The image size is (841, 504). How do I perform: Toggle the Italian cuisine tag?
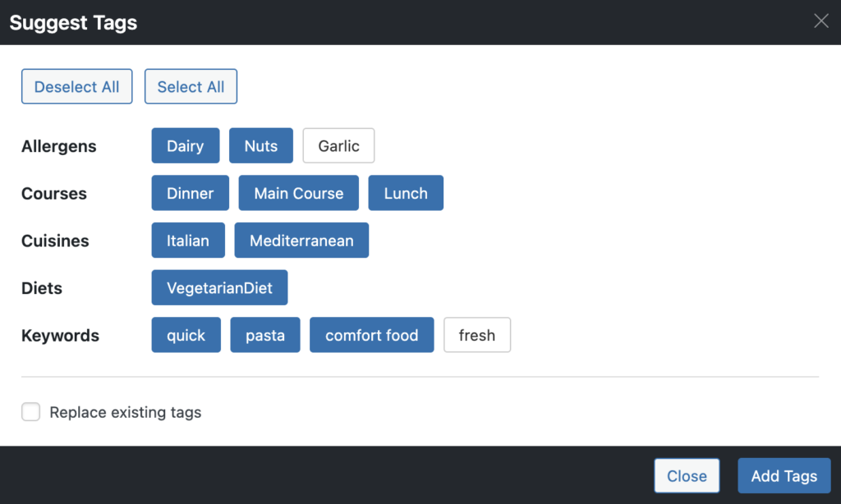click(188, 241)
